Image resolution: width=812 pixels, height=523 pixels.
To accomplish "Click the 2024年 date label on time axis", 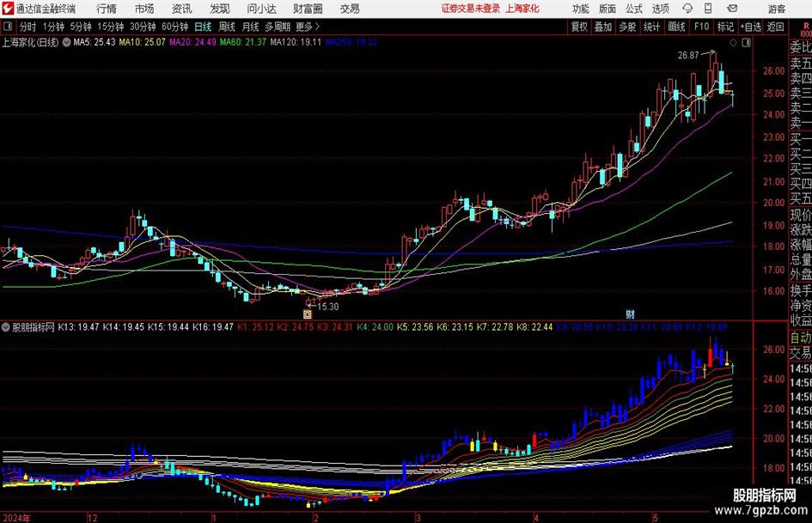I will click(x=16, y=518).
